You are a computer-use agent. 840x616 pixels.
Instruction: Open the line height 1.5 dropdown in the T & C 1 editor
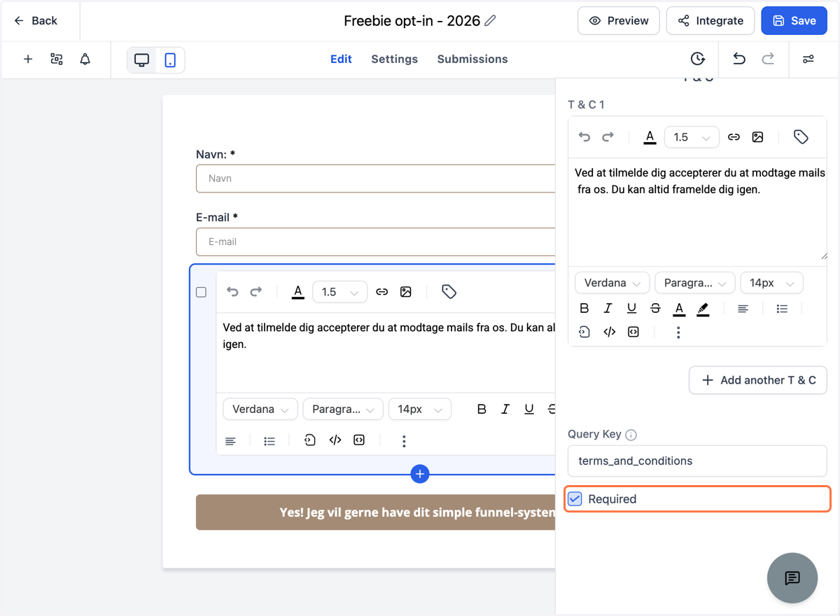(692, 137)
